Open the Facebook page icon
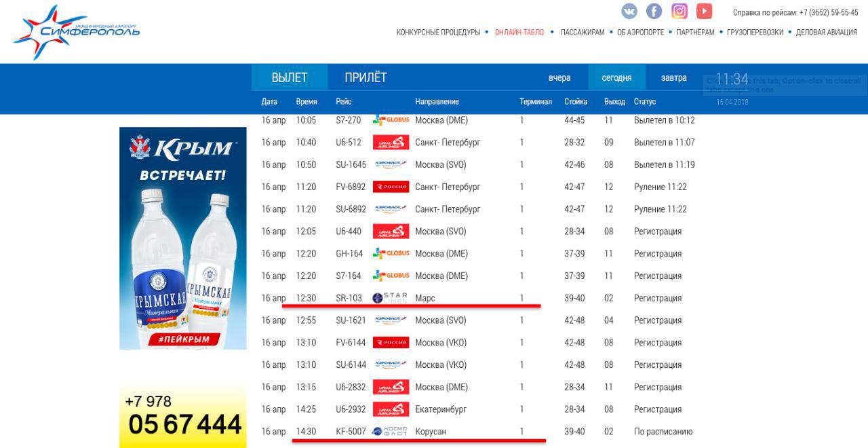The image size is (868, 448). click(654, 12)
